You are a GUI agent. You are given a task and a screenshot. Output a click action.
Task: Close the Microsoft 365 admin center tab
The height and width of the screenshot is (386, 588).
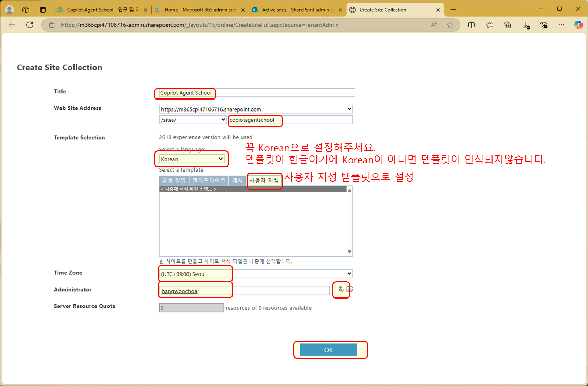point(243,10)
